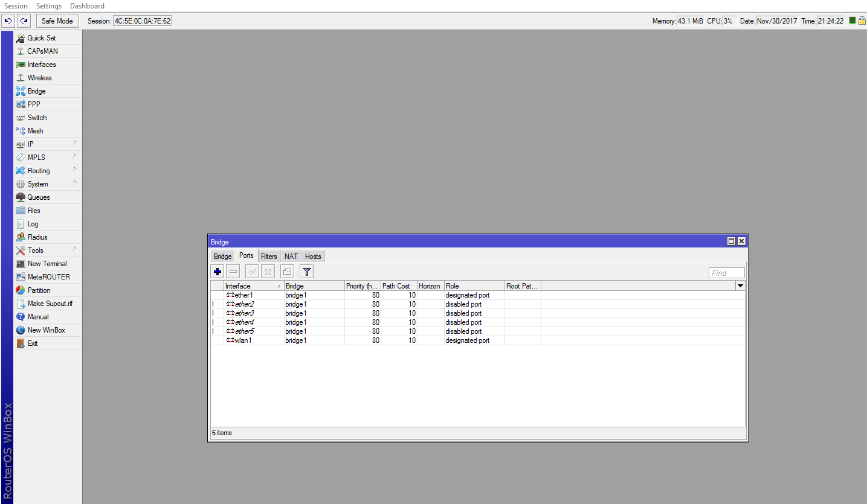This screenshot has width=867, height=504.
Task: Open the column selection dropdown arrow
Action: (740, 286)
